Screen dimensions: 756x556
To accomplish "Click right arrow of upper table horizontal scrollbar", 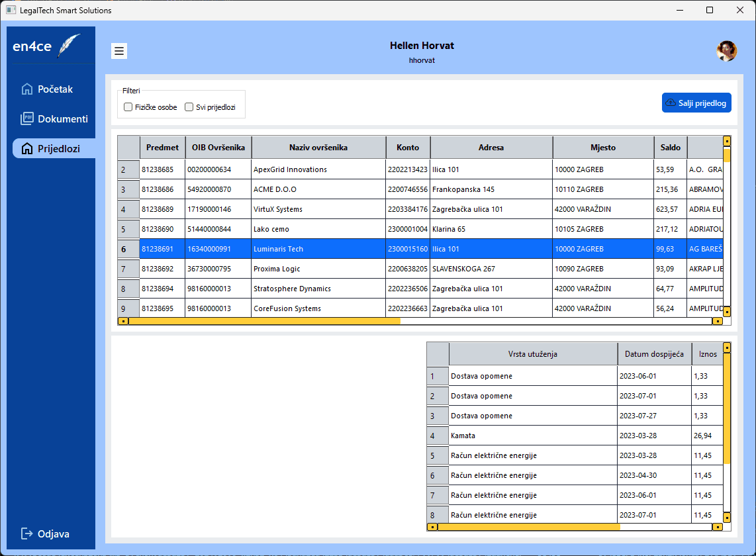I will tap(717, 321).
